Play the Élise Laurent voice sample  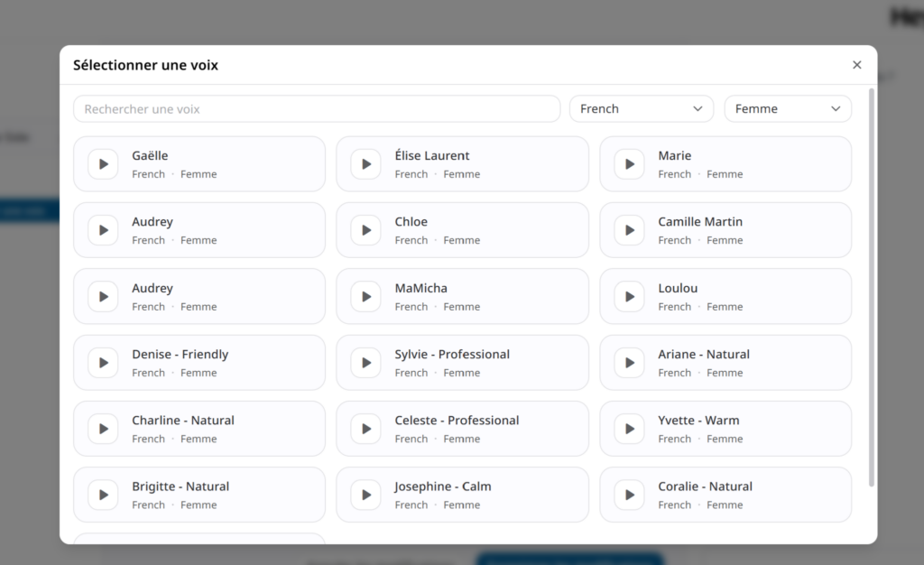point(365,164)
